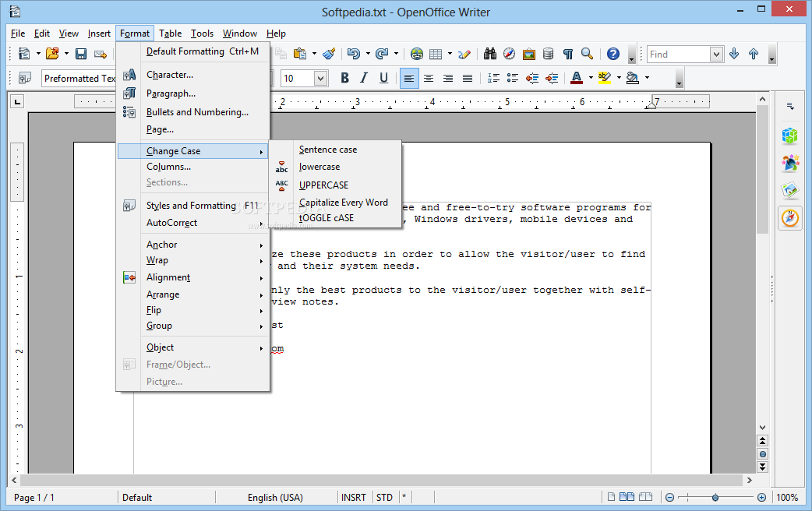Apply yellow Highlighting swatch
Viewport: 812px width, 511px height.
[605, 78]
